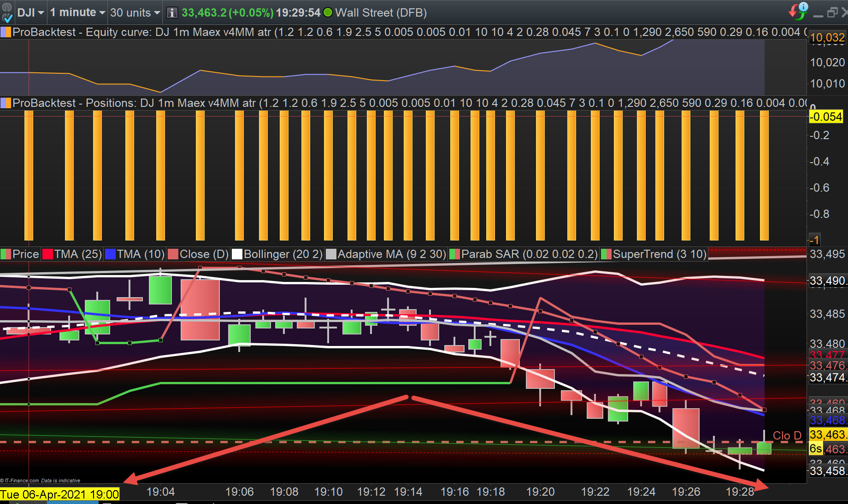Click the 19:20 time axis label
Screen dimensions: 848x504
click(540, 492)
